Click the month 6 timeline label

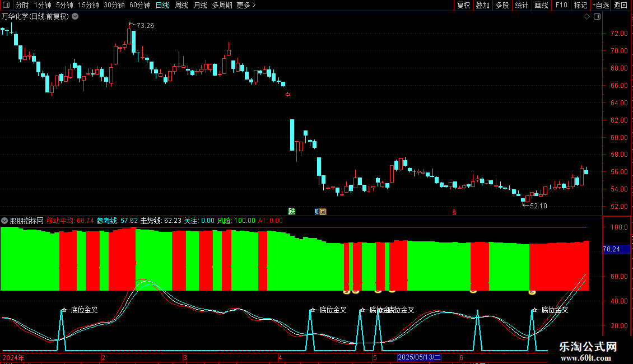pyautogui.click(x=461, y=357)
